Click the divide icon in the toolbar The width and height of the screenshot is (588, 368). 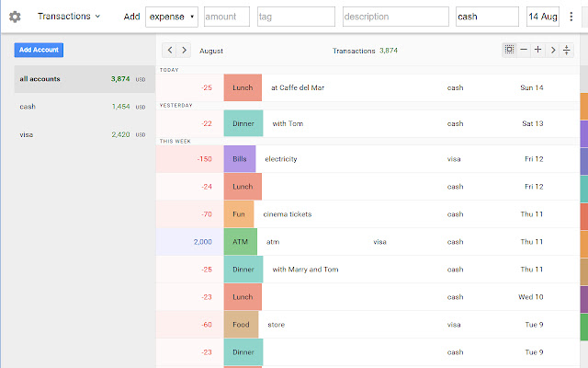click(x=567, y=51)
